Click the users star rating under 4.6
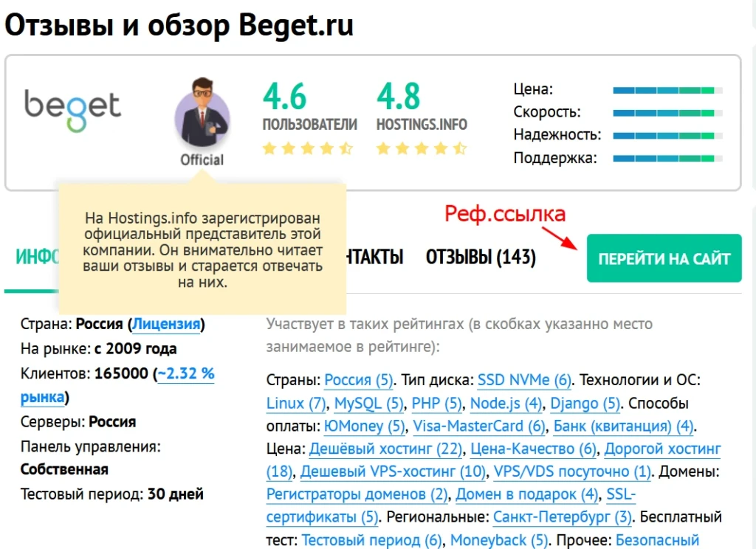Viewport: 756px width, 549px height. click(x=308, y=148)
